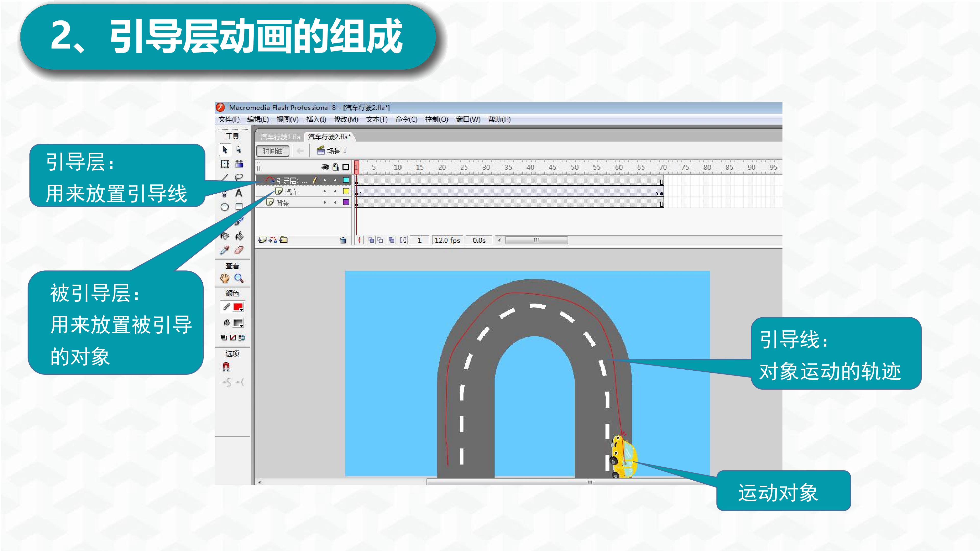This screenshot has width=980, height=551.
Task: Click the purple outline swatch of 背景 layer
Action: click(x=346, y=202)
